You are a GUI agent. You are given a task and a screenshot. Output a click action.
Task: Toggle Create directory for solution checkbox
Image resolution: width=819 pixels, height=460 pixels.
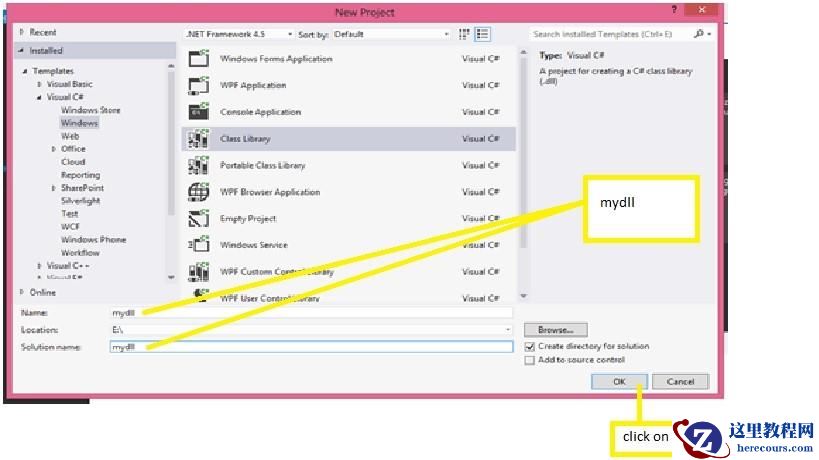pyautogui.click(x=530, y=347)
